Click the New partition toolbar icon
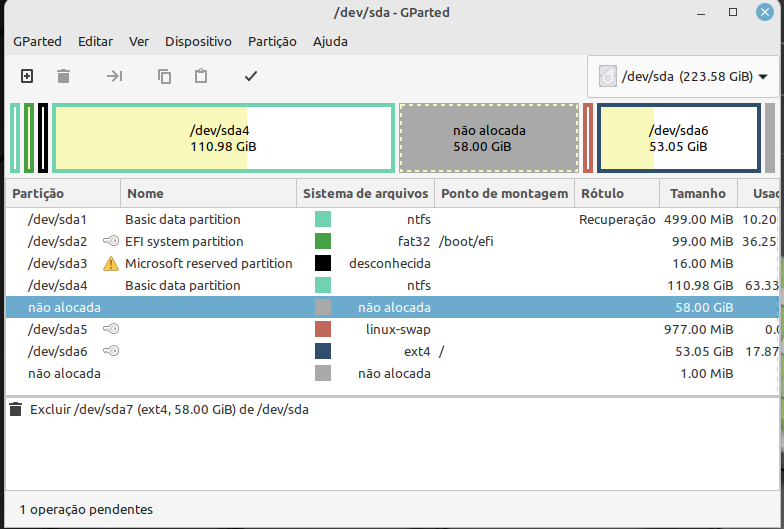The image size is (784, 529). click(27, 76)
